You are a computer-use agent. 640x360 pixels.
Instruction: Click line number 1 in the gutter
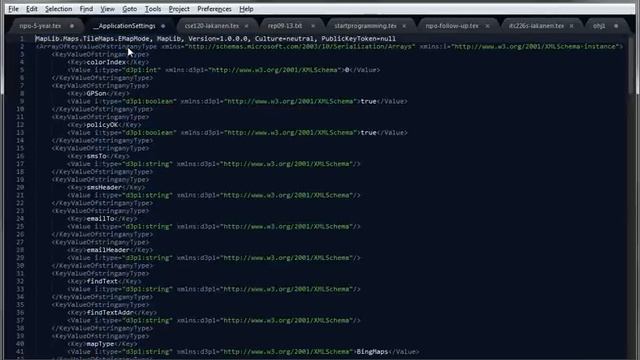[x=22, y=39]
